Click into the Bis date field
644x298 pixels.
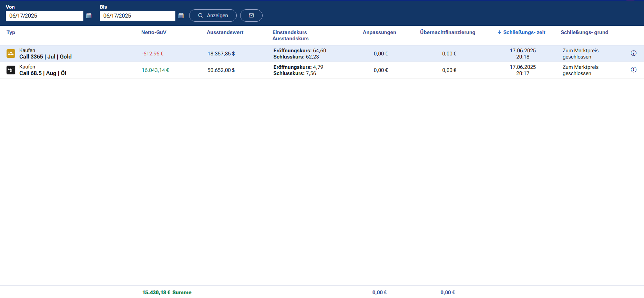[137, 16]
